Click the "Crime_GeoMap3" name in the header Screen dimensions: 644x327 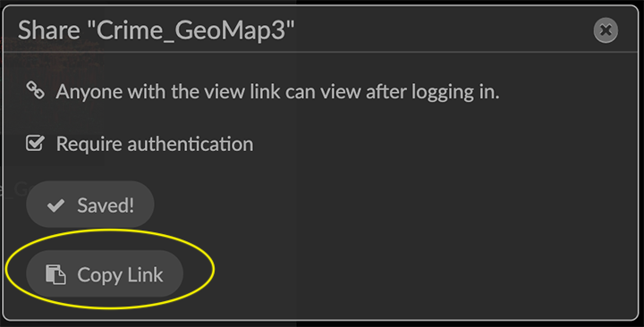pos(191,30)
